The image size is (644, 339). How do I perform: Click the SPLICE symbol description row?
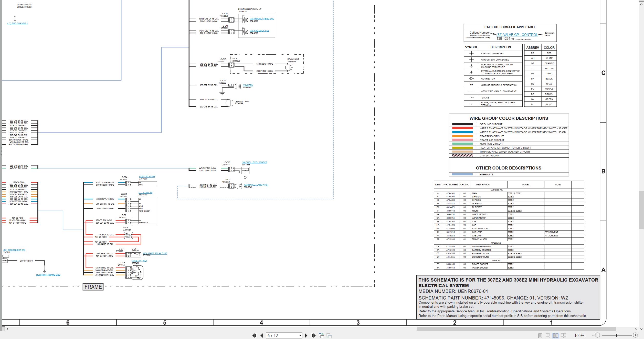click(x=485, y=98)
